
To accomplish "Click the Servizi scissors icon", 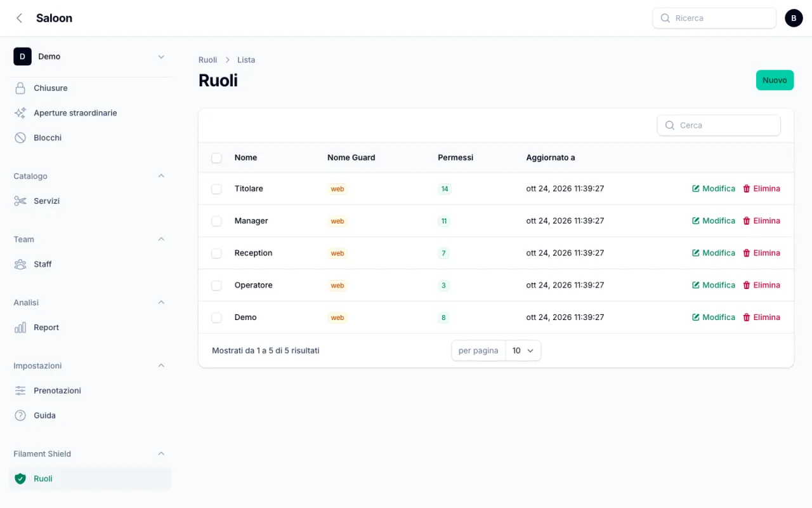I will click(20, 201).
